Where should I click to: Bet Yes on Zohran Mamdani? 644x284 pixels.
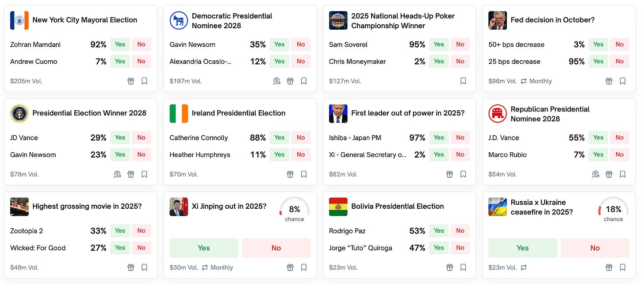pyautogui.click(x=120, y=44)
